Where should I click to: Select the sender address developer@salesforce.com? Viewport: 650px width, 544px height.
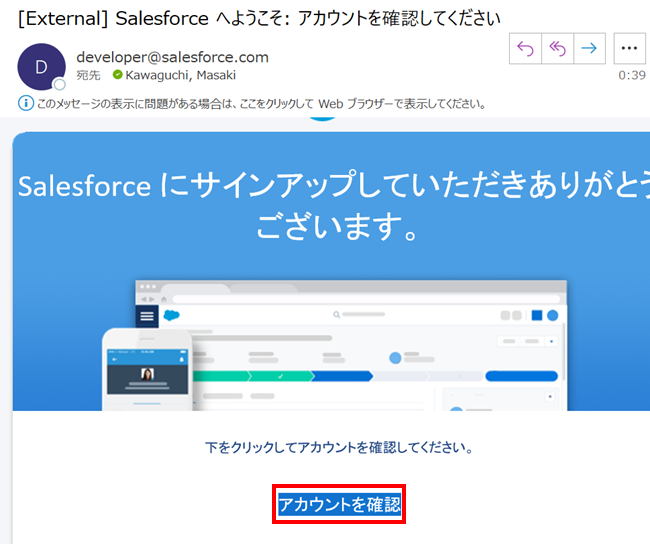pyautogui.click(x=172, y=57)
